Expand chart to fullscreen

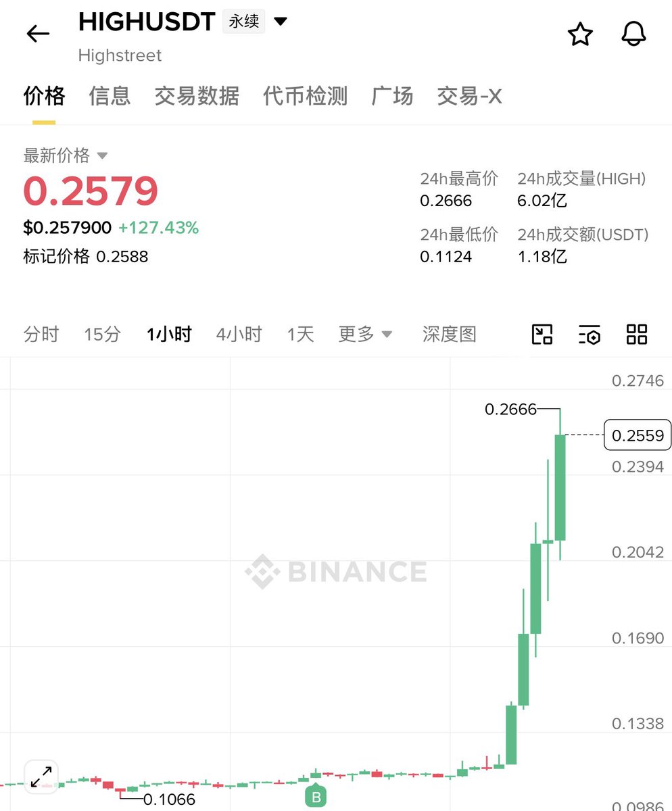pos(41,777)
